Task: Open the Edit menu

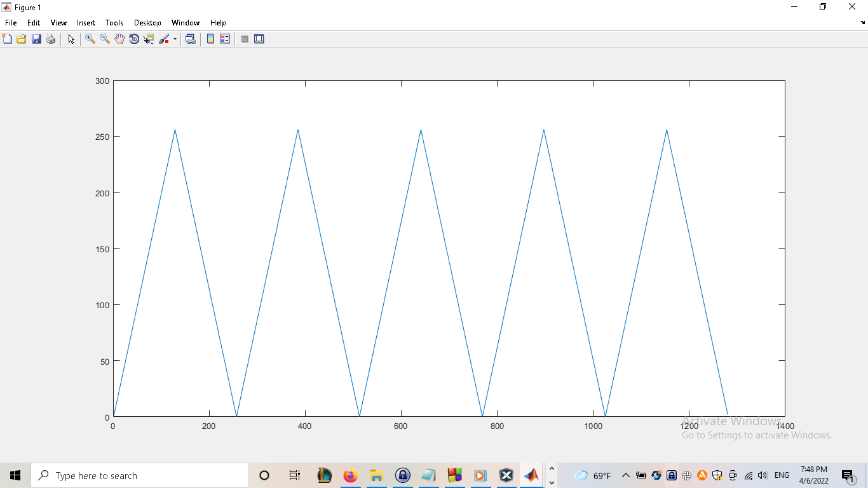Action: click(x=34, y=23)
